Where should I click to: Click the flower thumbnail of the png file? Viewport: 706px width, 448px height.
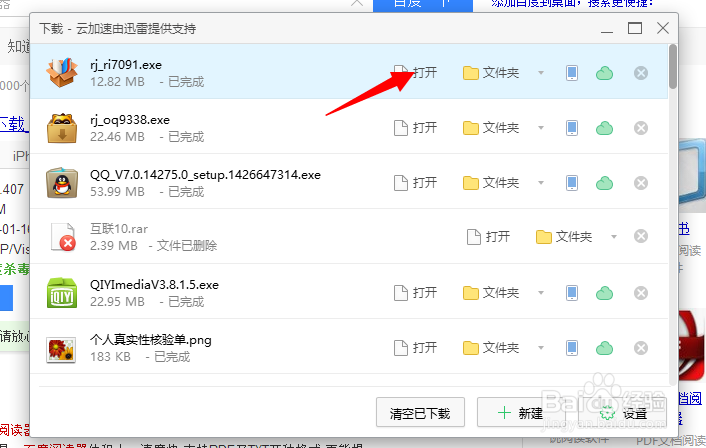(x=61, y=350)
